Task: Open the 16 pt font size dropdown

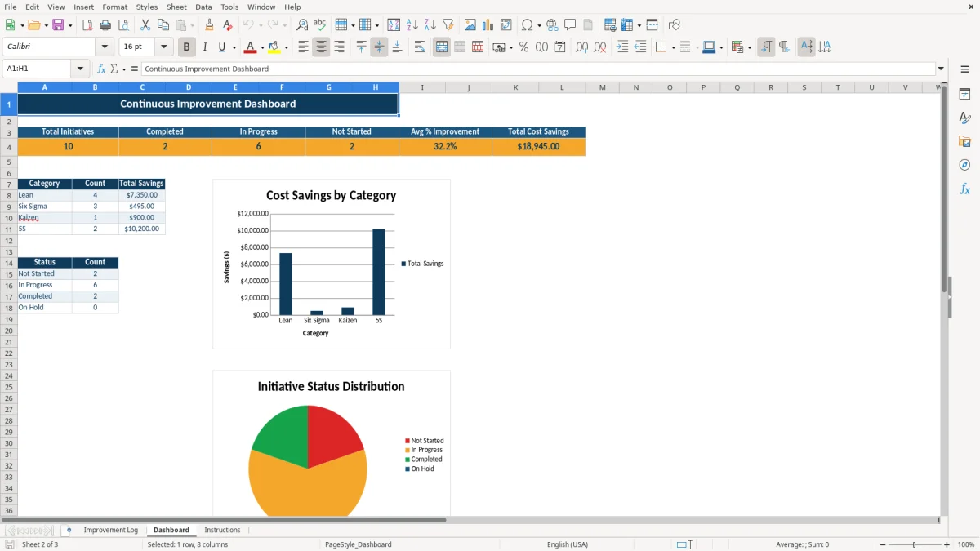Action: click(163, 47)
